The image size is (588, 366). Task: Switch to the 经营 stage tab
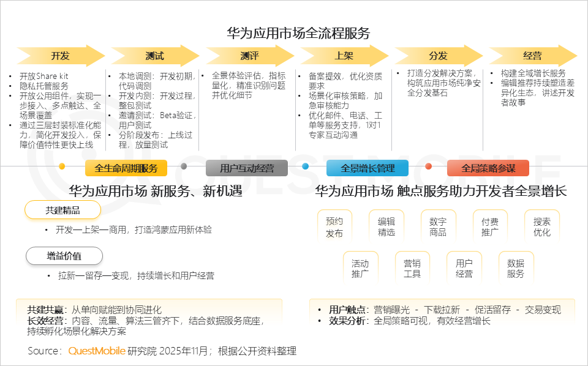point(532,56)
